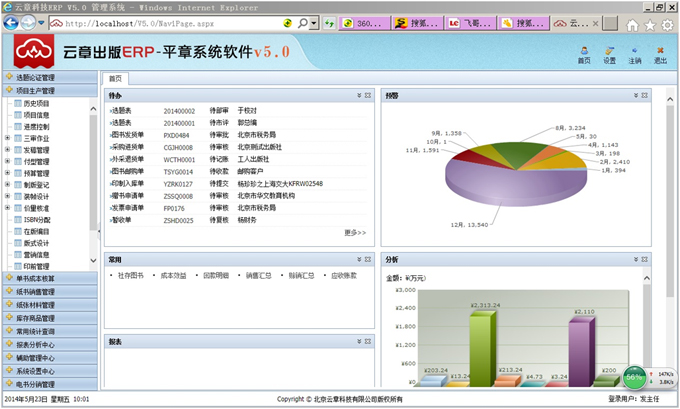The height and width of the screenshot is (409, 680).
Task: Open the 社存图书 shortcut link
Action: [x=130, y=275]
